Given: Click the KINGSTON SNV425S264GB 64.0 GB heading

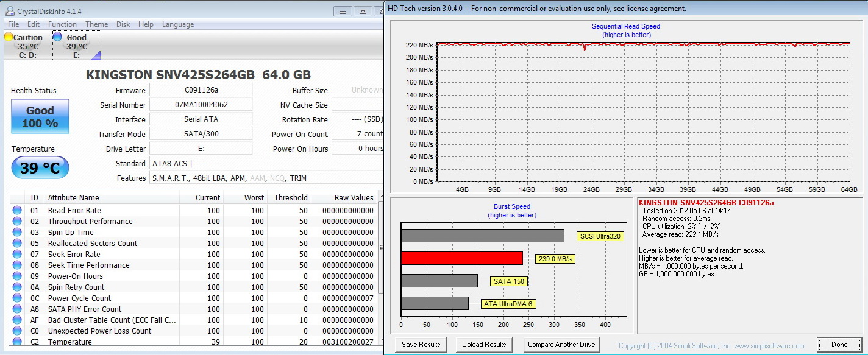Looking at the screenshot, I should [x=199, y=75].
